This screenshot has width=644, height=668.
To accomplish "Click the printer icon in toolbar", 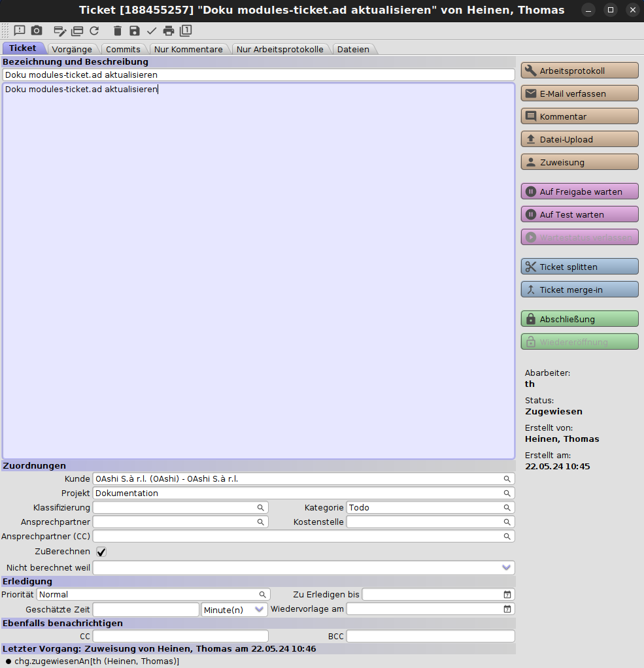I will click(x=169, y=31).
